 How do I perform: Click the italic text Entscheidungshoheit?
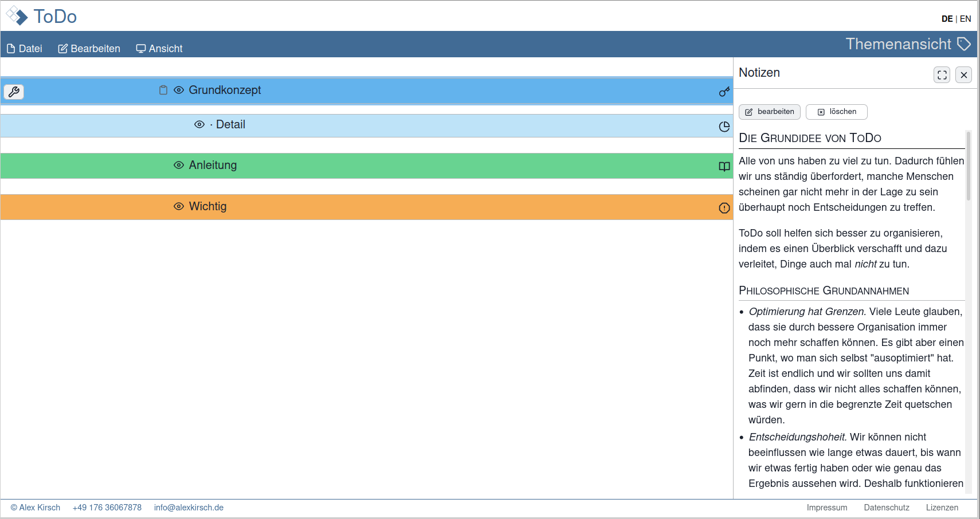coord(798,437)
